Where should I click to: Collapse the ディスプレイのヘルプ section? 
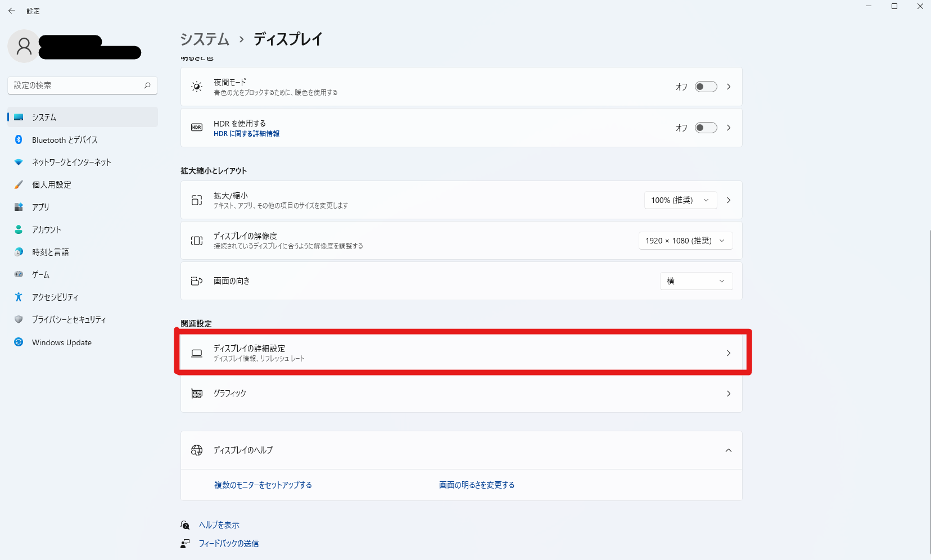(x=728, y=450)
